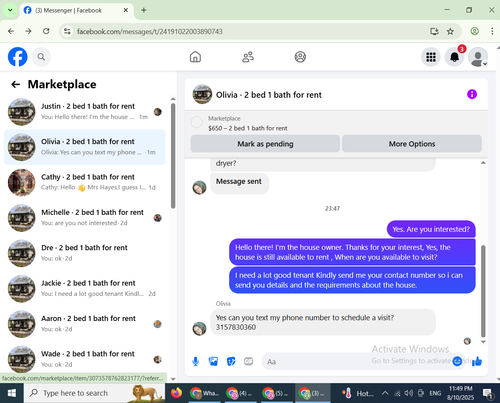Viewport: 500px width, 403px height.
Task: Click Mark as pending button
Action: 265,144
